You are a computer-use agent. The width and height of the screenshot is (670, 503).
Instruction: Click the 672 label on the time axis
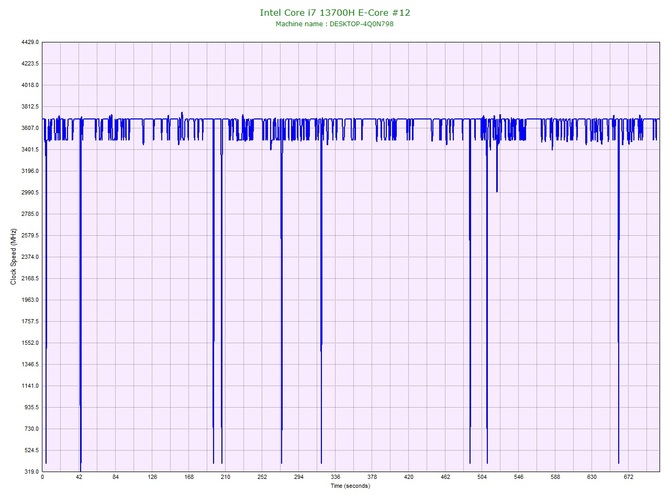click(629, 477)
